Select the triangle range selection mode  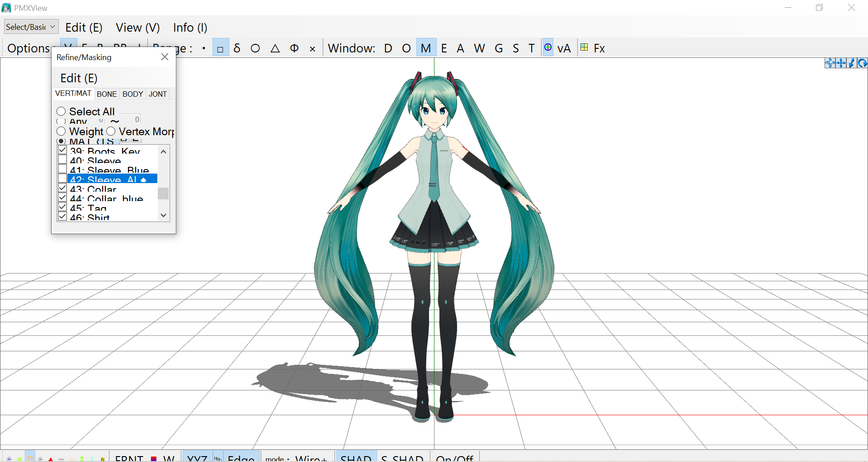[275, 48]
